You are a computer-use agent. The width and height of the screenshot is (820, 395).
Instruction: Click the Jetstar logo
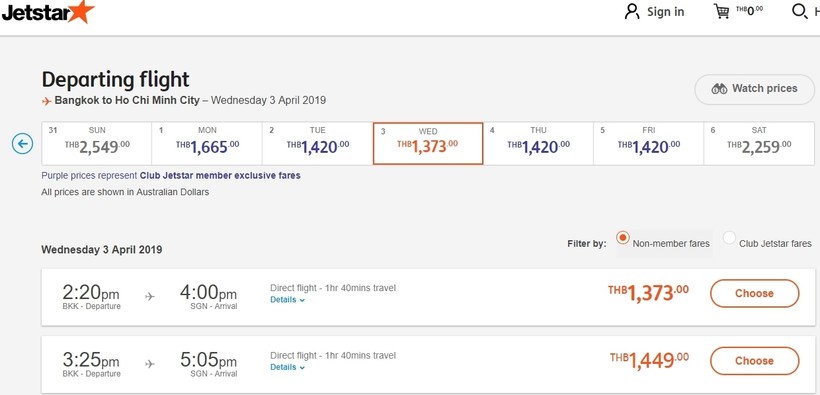48,12
